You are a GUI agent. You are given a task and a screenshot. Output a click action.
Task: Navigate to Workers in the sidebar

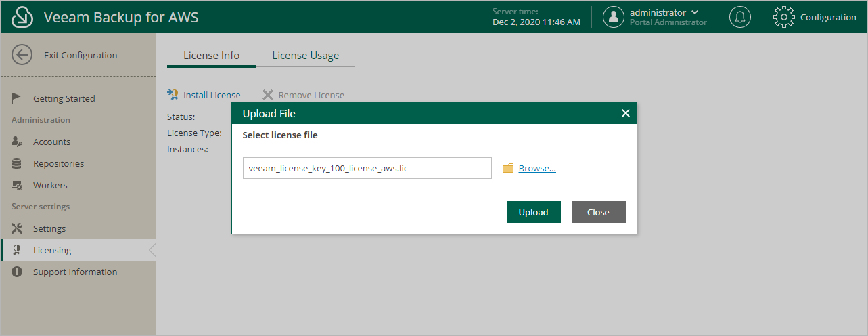[x=50, y=185]
